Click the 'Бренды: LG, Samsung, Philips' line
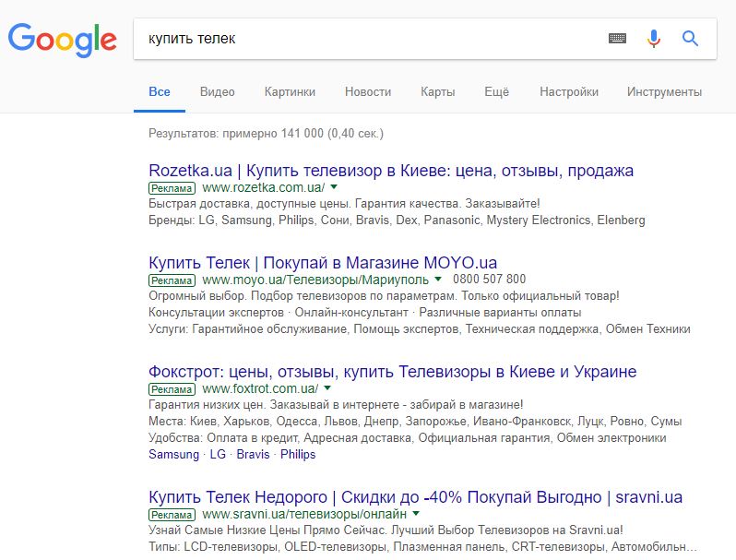The image size is (736, 560). 397,220
